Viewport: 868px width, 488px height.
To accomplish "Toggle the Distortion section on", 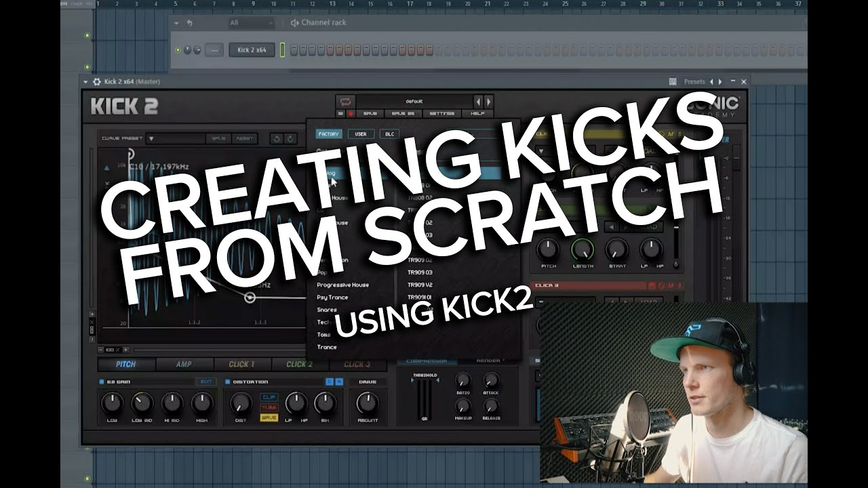I will click(228, 382).
